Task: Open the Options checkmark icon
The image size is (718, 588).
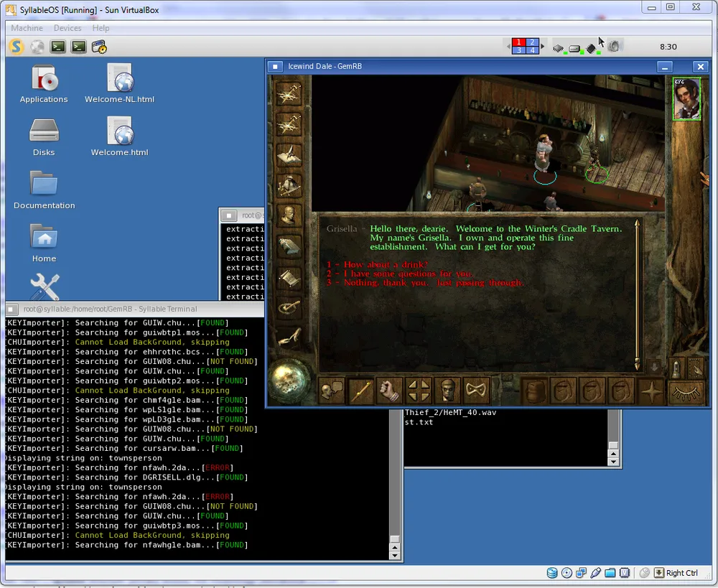Action: point(289,307)
